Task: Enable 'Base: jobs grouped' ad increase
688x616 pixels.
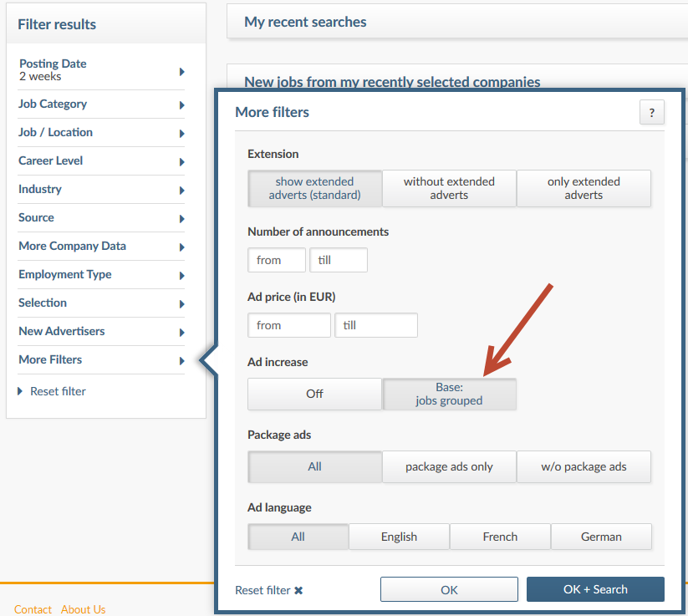Action: 449,394
